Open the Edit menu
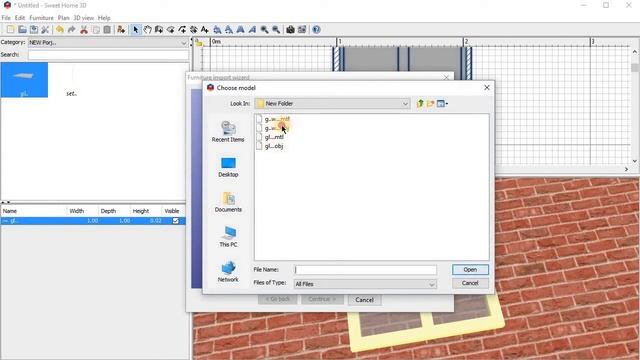 pyautogui.click(x=20, y=18)
